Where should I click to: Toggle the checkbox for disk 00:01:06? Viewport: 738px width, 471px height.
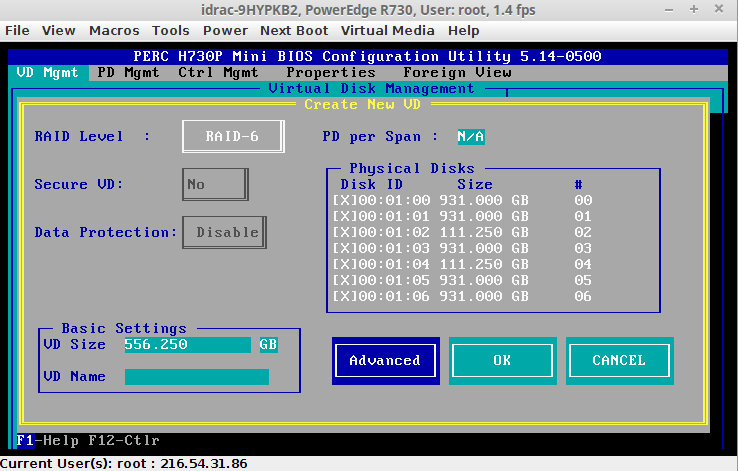click(x=341, y=296)
